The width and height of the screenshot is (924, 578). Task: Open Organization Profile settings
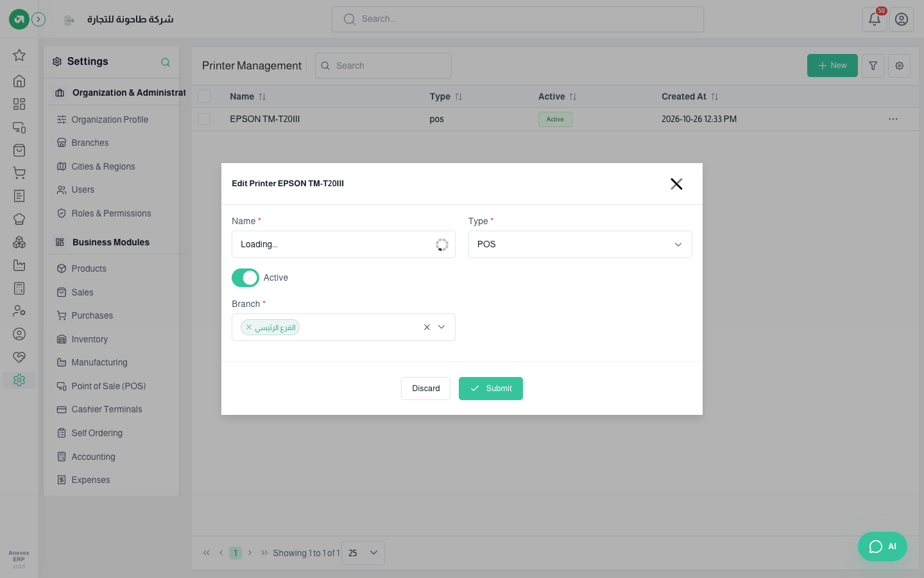(111, 119)
